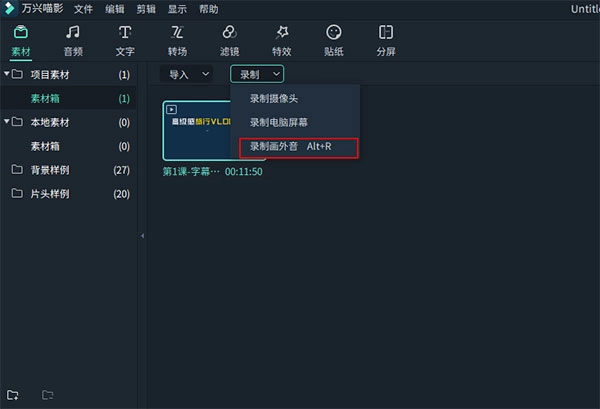
Task: Open the 贴纸 stickers smiley icon
Action: pos(334,33)
